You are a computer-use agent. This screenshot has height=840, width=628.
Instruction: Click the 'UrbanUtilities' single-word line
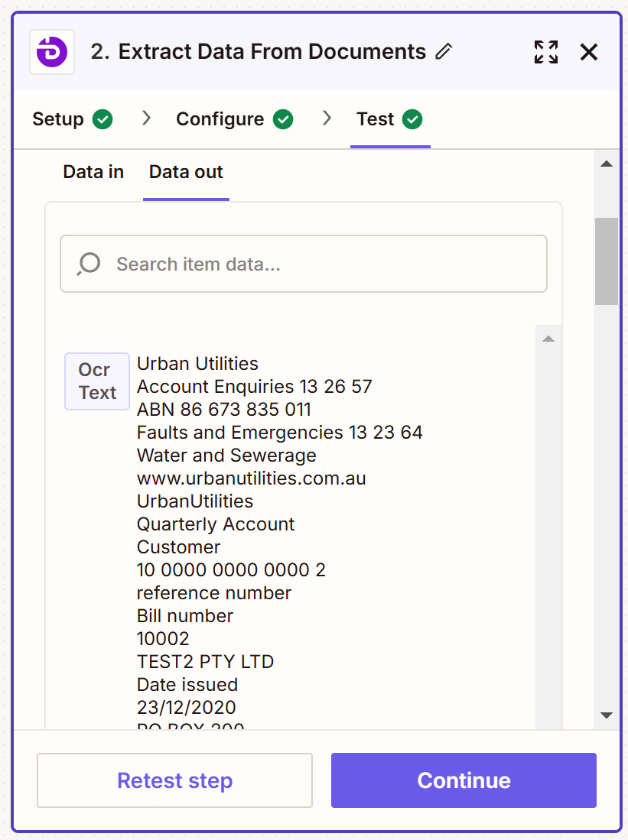coord(195,501)
